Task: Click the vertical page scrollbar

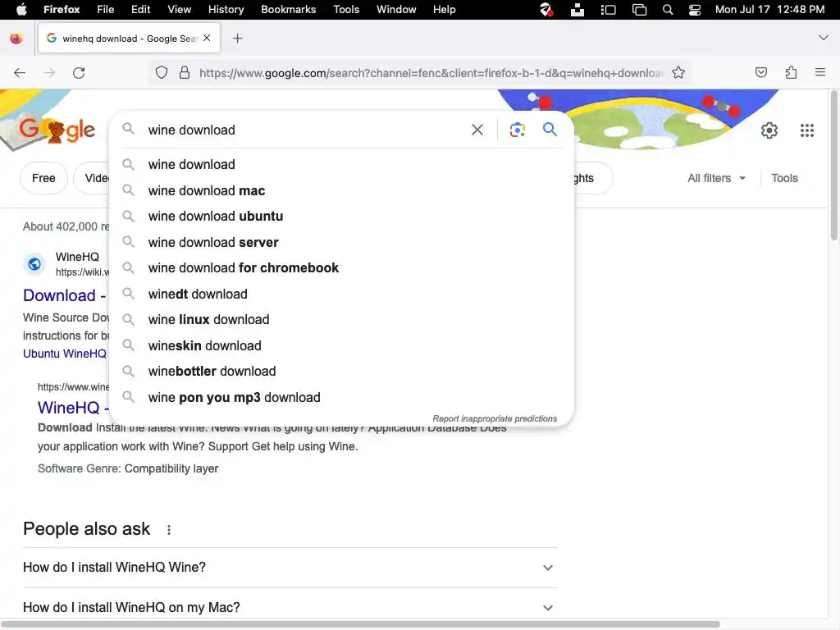Action: [x=833, y=166]
